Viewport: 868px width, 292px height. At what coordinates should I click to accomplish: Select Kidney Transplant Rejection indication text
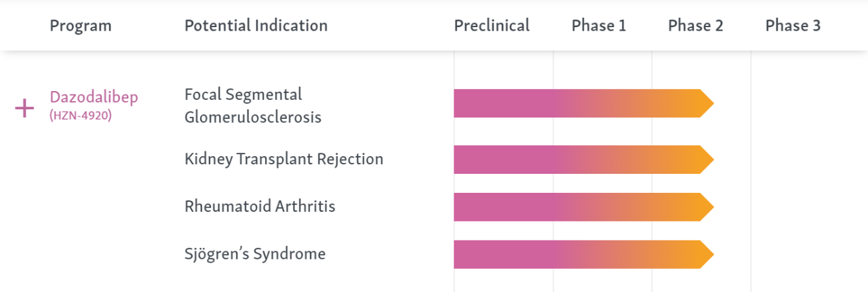tap(283, 159)
